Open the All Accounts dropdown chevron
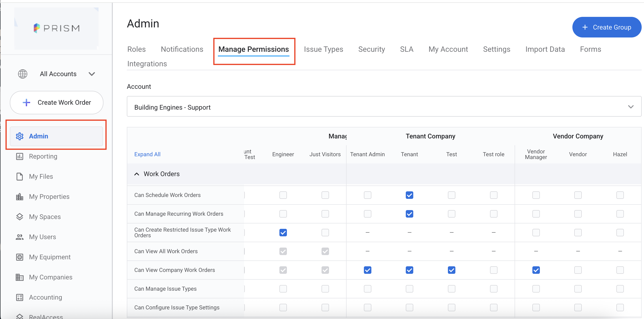The image size is (644, 319). [92, 74]
